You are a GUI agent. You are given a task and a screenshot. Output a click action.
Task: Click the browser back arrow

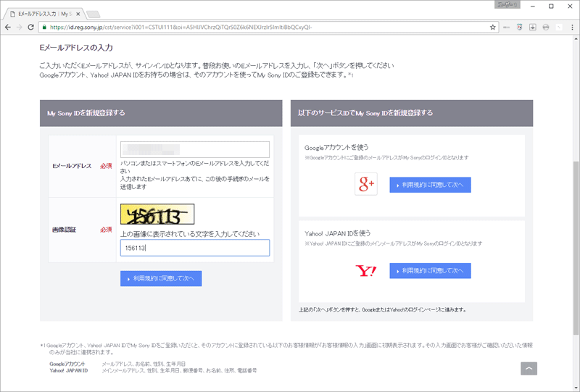pos(8,27)
